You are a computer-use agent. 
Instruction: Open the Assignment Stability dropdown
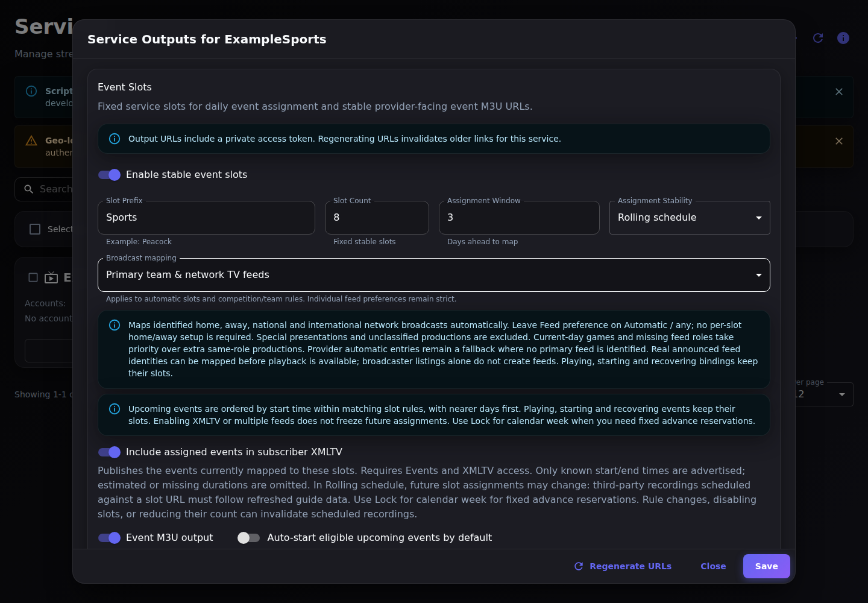click(x=690, y=218)
